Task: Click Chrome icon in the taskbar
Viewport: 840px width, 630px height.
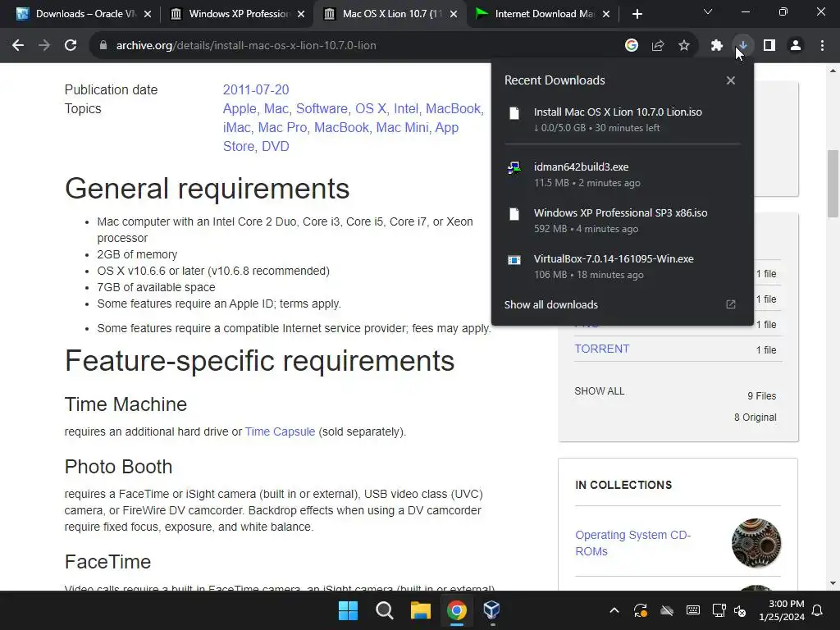Action: pyautogui.click(x=456, y=610)
